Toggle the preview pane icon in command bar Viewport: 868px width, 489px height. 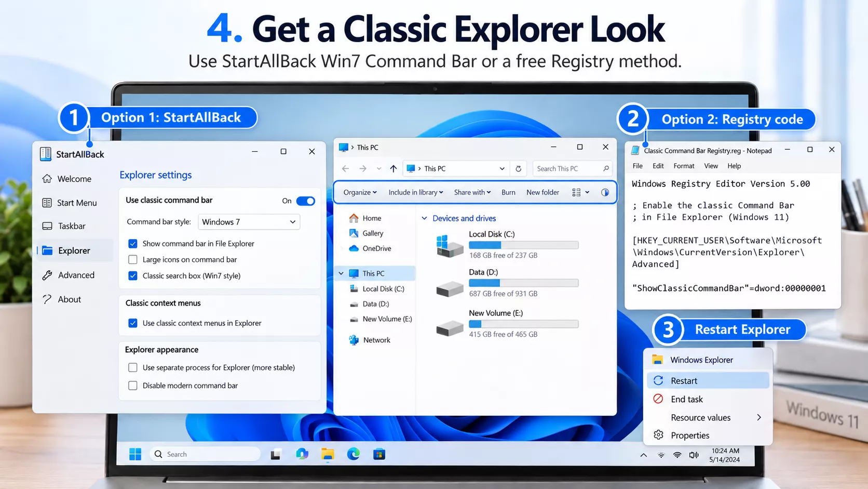(x=605, y=192)
